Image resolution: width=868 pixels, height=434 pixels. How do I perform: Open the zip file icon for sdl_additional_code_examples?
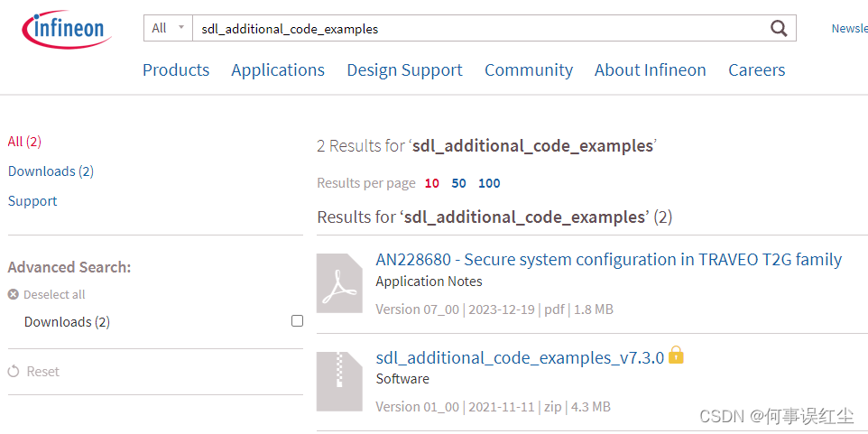pyautogui.click(x=339, y=382)
